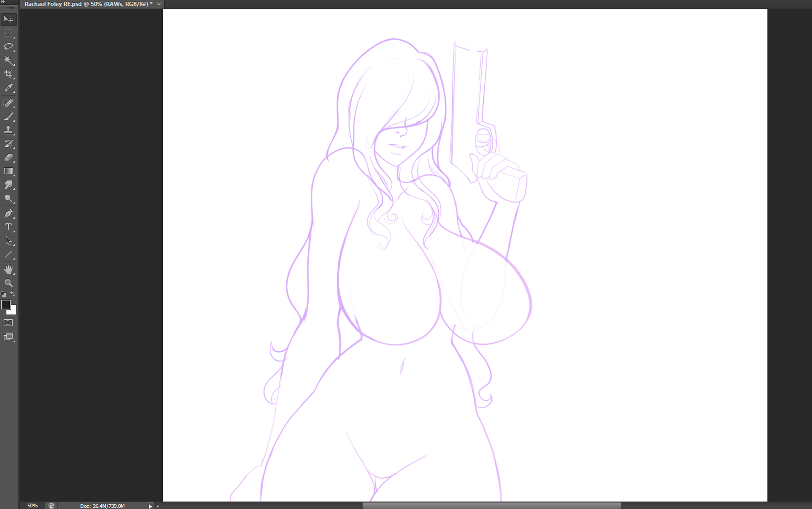Viewport: 812px width, 509px height.
Task: Click the 50% zoom level field
Action: pyautogui.click(x=33, y=505)
